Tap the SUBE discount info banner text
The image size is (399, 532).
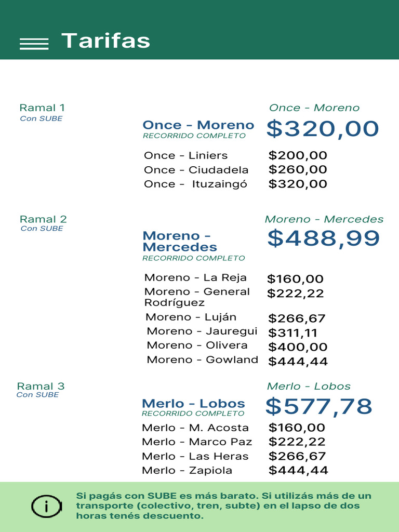[x=224, y=506]
